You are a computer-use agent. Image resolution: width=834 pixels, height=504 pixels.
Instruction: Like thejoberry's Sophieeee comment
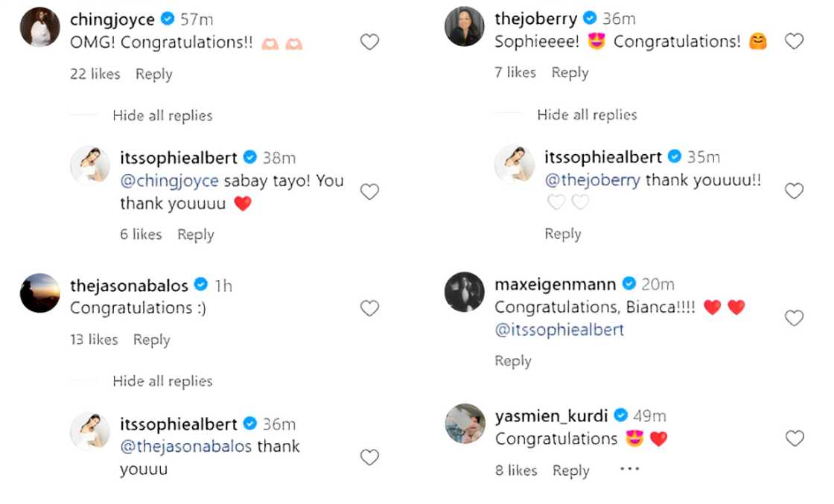tap(795, 42)
